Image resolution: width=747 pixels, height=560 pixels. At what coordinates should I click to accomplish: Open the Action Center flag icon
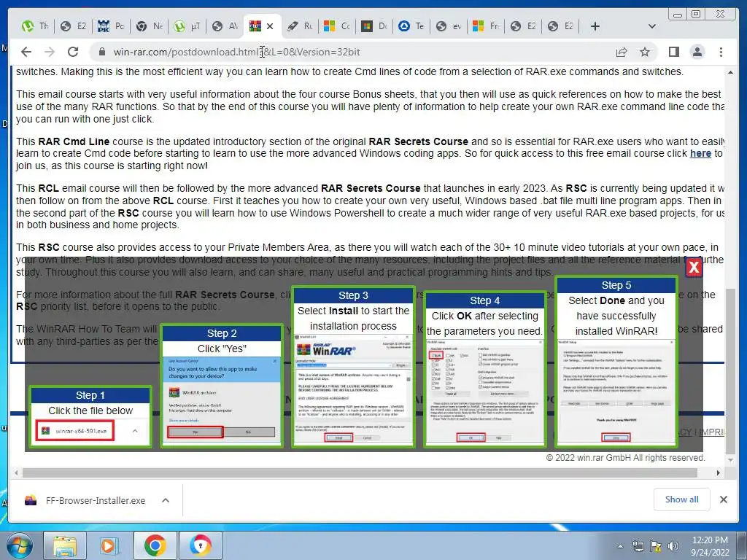(x=656, y=546)
